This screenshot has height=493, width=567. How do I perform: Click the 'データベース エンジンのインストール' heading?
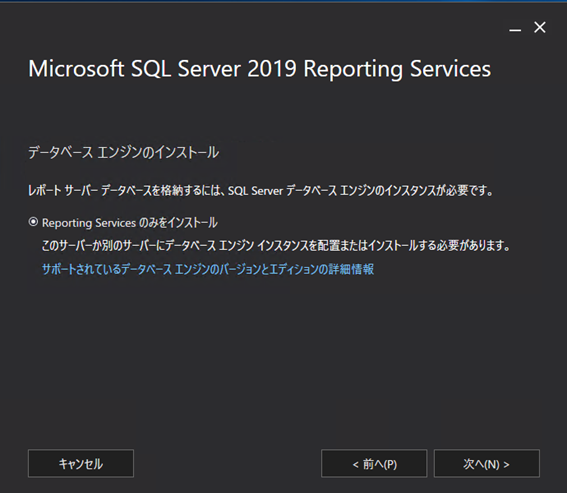click(x=123, y=153)
